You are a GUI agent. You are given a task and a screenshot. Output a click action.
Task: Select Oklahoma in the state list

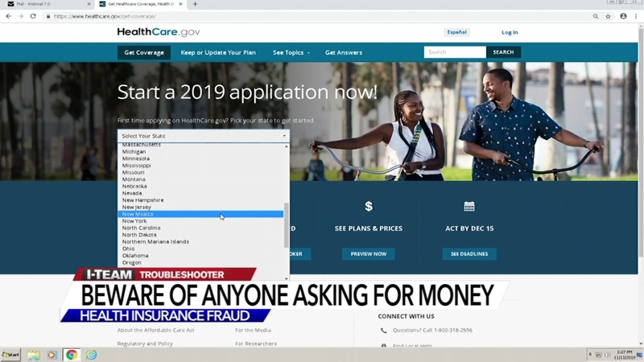tap(135, 255)
